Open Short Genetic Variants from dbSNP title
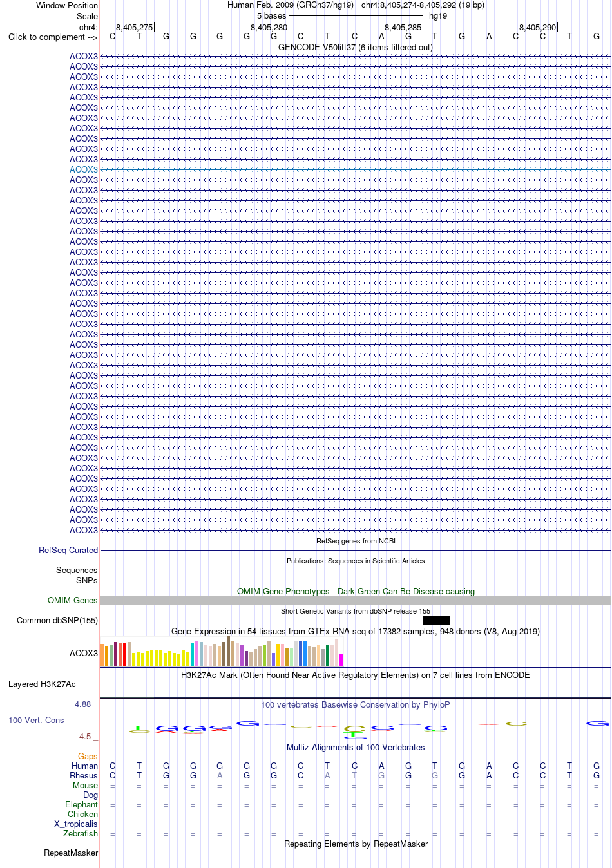 point(356,611)
